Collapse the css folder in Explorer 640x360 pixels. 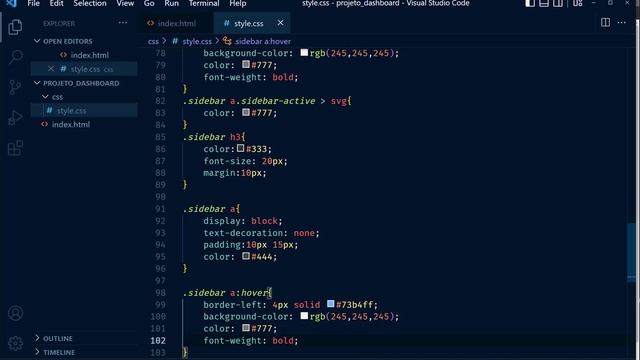[x=45, y=97]
